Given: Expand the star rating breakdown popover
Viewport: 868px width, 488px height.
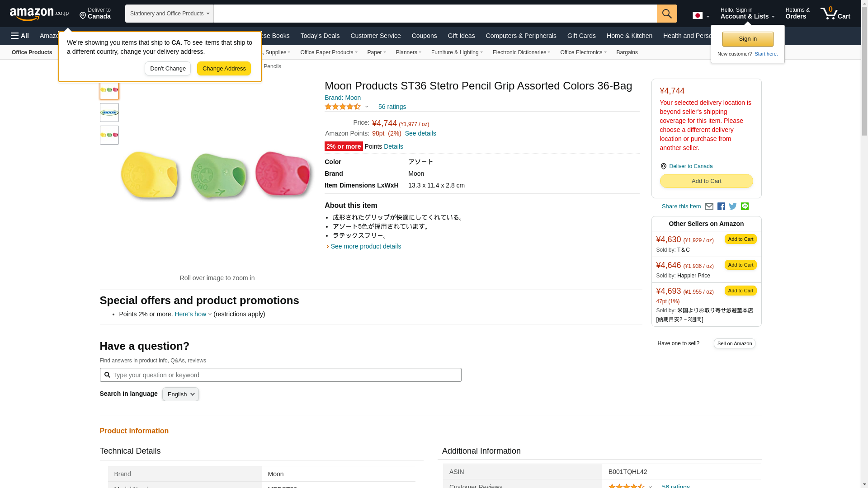Looking at the screenshot, I should (x=367, y=107).
